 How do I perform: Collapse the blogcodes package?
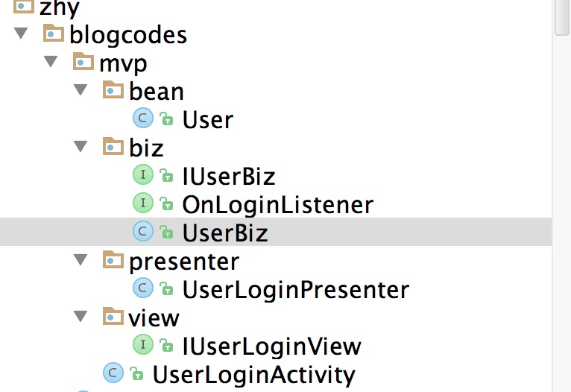[21, 33]
